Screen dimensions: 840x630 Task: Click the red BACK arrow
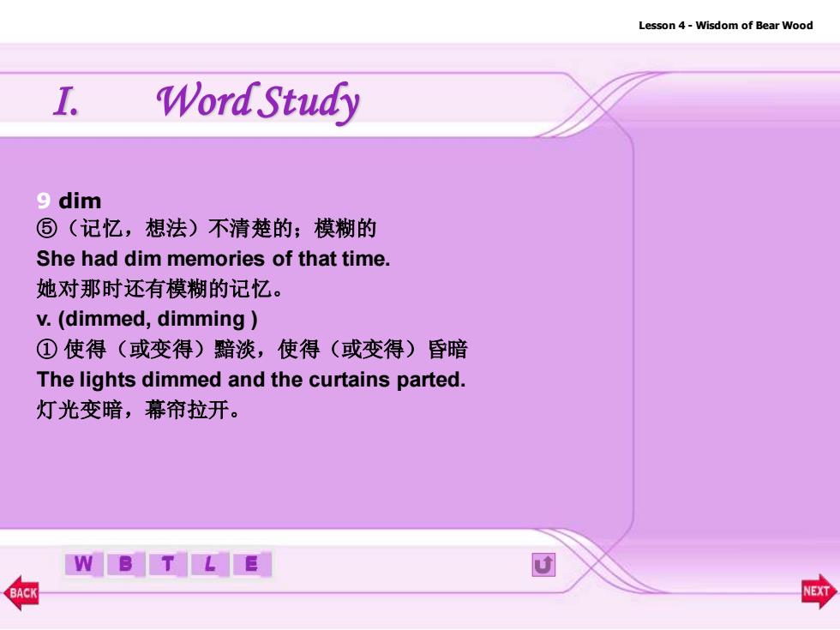point(21,592)
